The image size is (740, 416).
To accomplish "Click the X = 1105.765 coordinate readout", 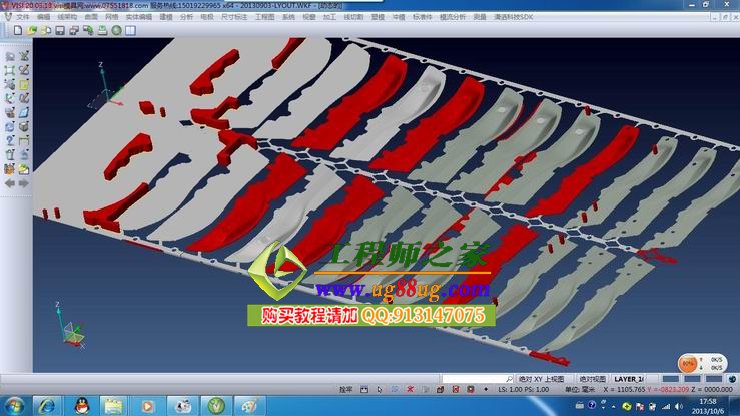I will (624, 390).
